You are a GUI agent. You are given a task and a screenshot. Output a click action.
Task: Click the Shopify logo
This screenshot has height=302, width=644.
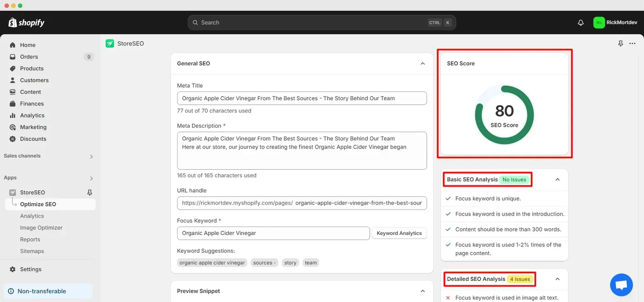point(26,23)
